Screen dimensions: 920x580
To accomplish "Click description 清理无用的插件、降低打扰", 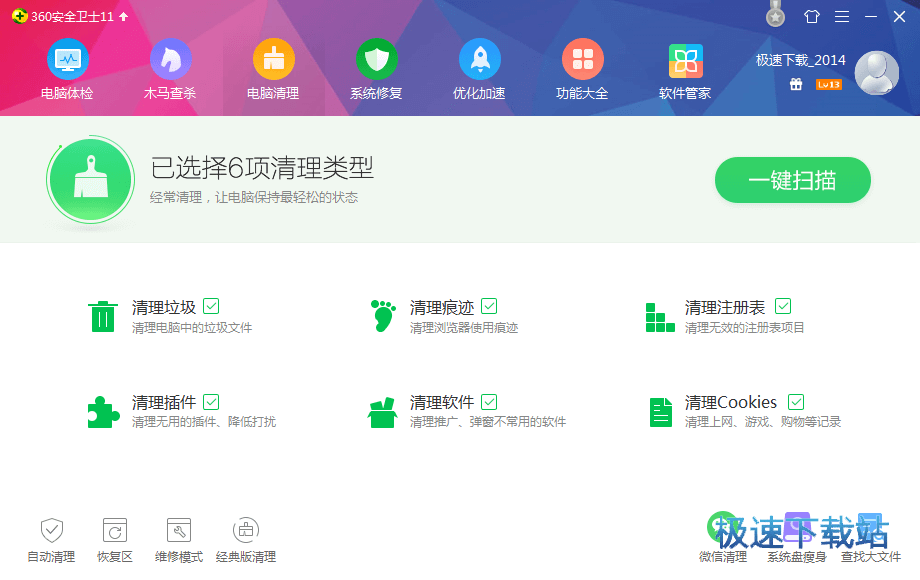I will 204,422.
